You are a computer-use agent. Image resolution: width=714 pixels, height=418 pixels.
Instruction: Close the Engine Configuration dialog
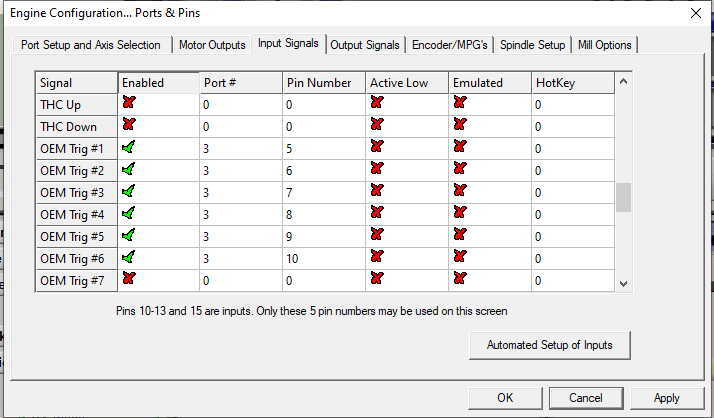[x=696, y=13]
